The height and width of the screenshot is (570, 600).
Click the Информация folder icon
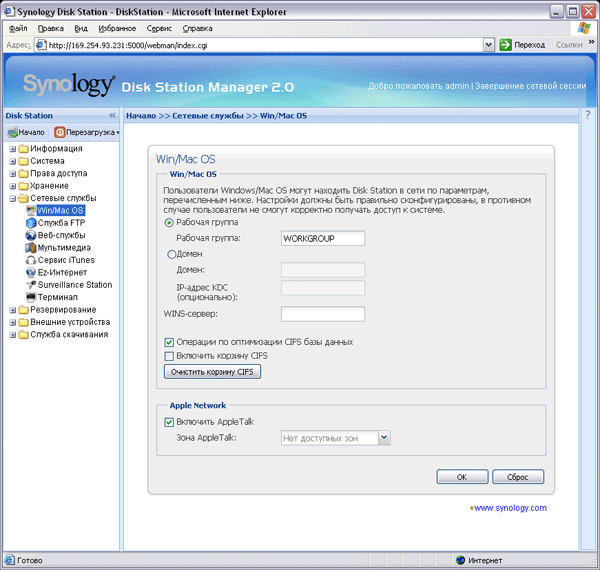24,148
